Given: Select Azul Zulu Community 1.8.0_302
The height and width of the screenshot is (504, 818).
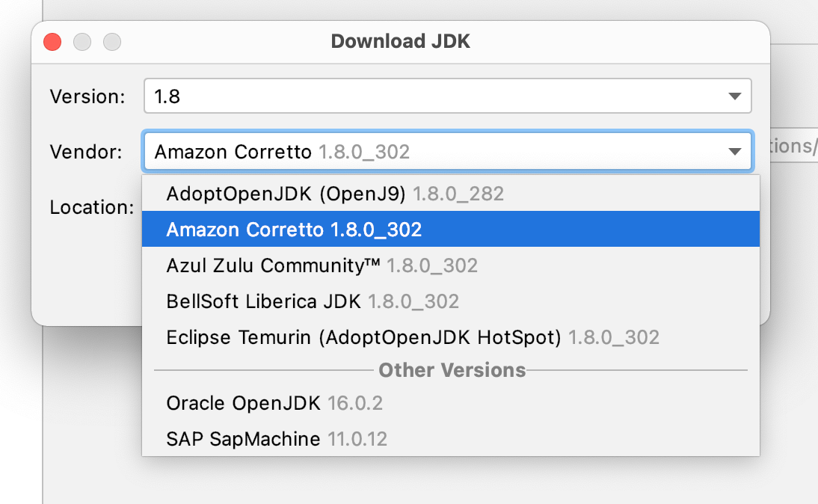Looking at the screenshot, I should pyautogui.click(x=451, y=265).
